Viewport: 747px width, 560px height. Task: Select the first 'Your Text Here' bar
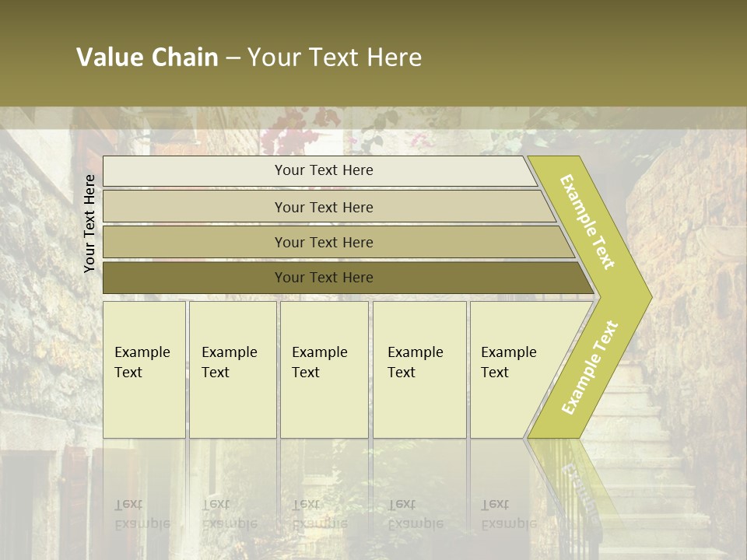[323, 170]
